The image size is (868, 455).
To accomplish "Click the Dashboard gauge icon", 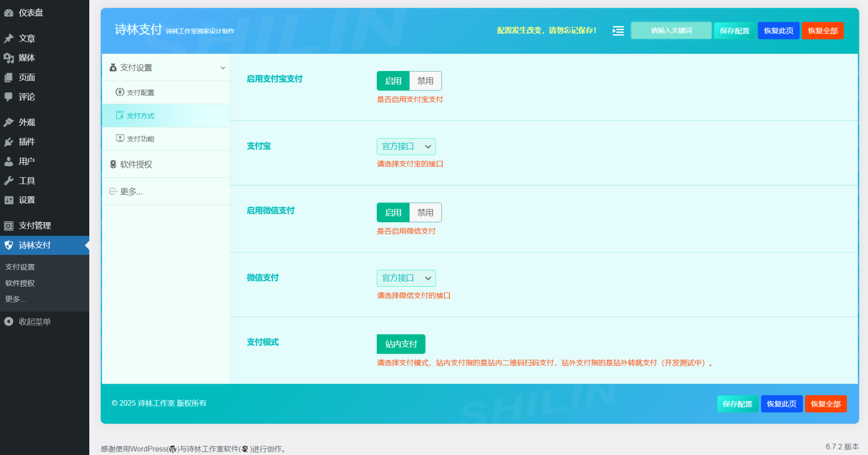I will click(x=9, y=13).
